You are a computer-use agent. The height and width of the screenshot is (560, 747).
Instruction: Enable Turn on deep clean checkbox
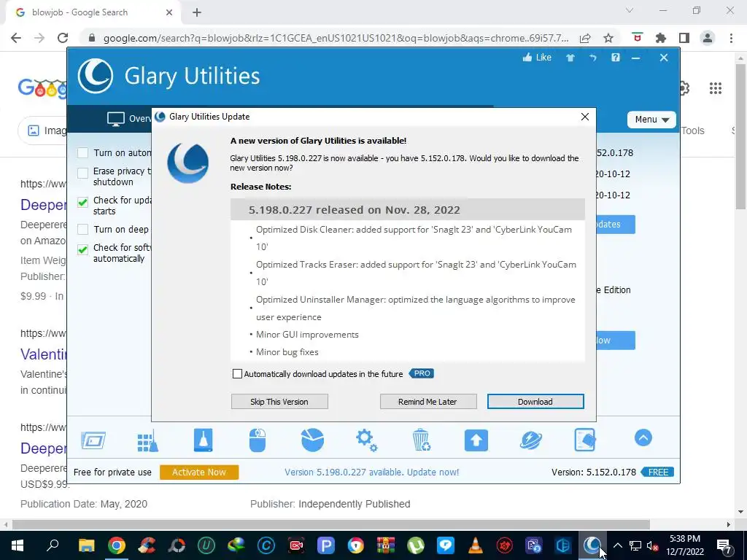click(83, 230)
